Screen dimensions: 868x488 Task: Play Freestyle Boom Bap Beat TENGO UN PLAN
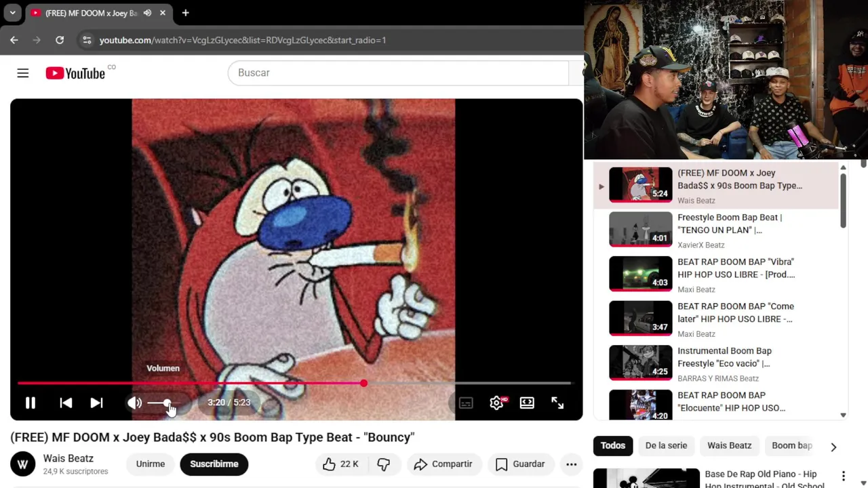coord(715,230)
